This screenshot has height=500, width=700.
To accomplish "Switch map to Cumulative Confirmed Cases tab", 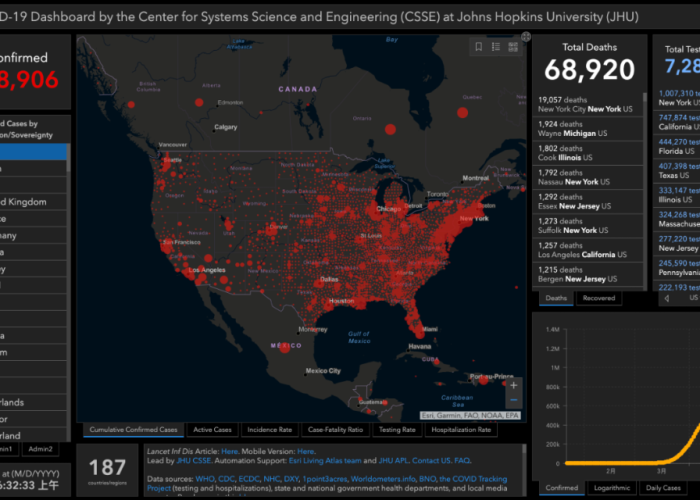I will pyautogui.click(x=133, y=430).
